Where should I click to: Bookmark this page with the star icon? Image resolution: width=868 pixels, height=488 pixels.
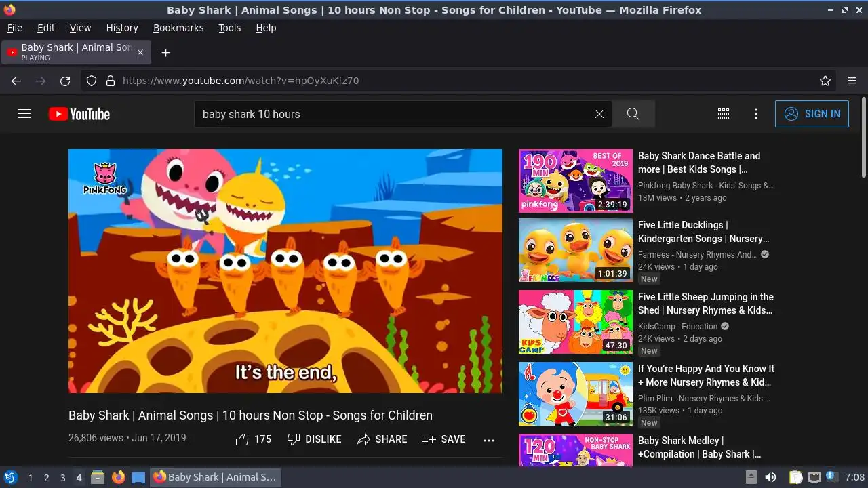pos(825,81)
